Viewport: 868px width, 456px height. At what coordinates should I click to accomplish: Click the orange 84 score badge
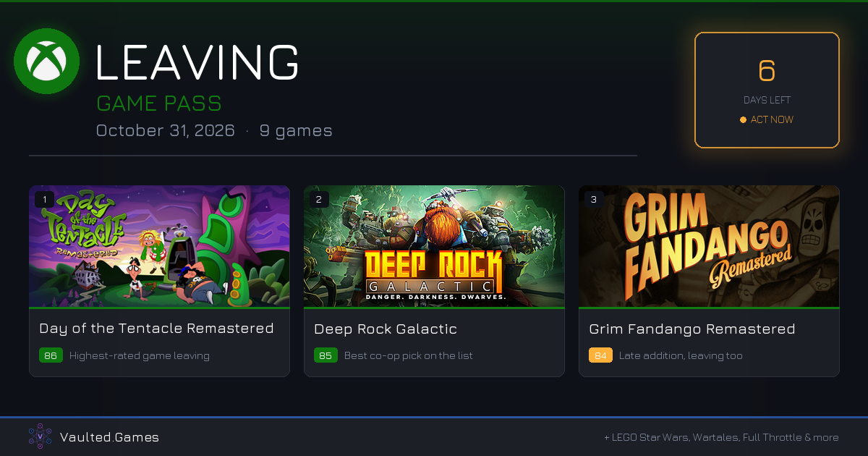(600, 355)
